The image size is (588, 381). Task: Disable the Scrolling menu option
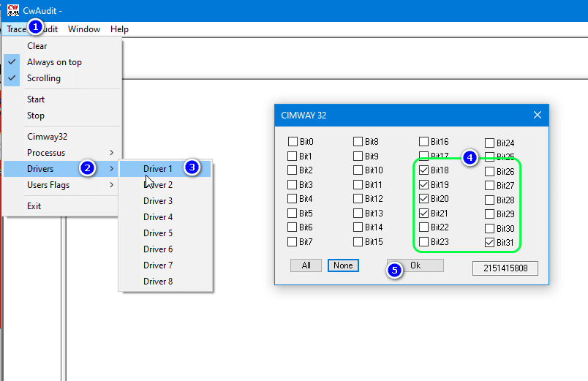point(44,78)
